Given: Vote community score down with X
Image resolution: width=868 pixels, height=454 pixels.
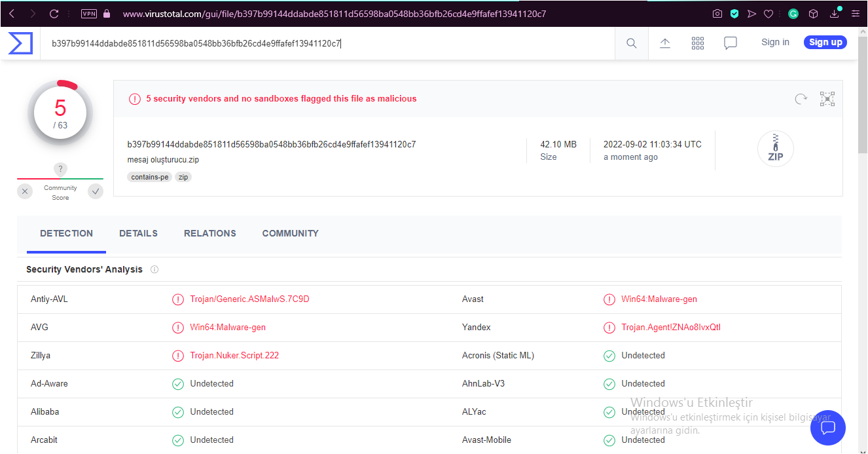Looking at the screenshot, I should point(25,191).
